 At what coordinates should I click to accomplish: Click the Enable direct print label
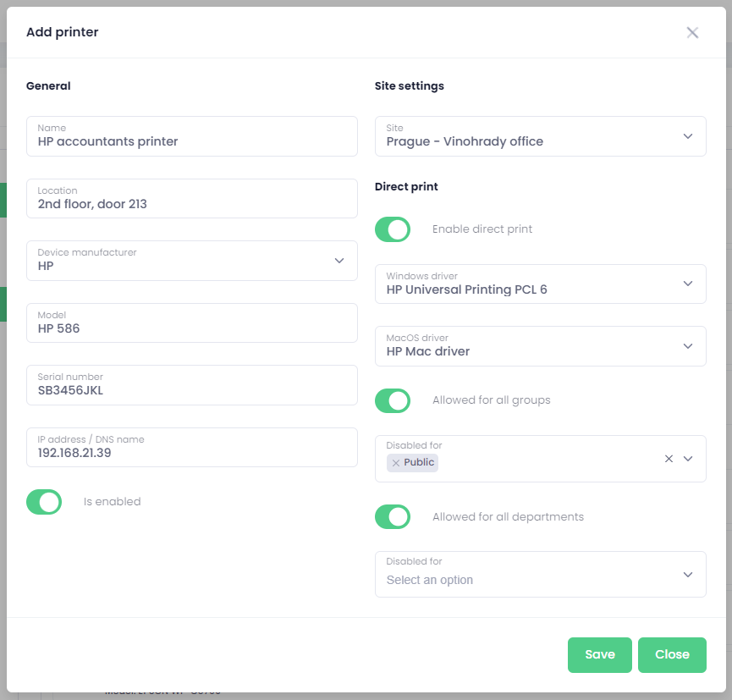click(482, 229)
